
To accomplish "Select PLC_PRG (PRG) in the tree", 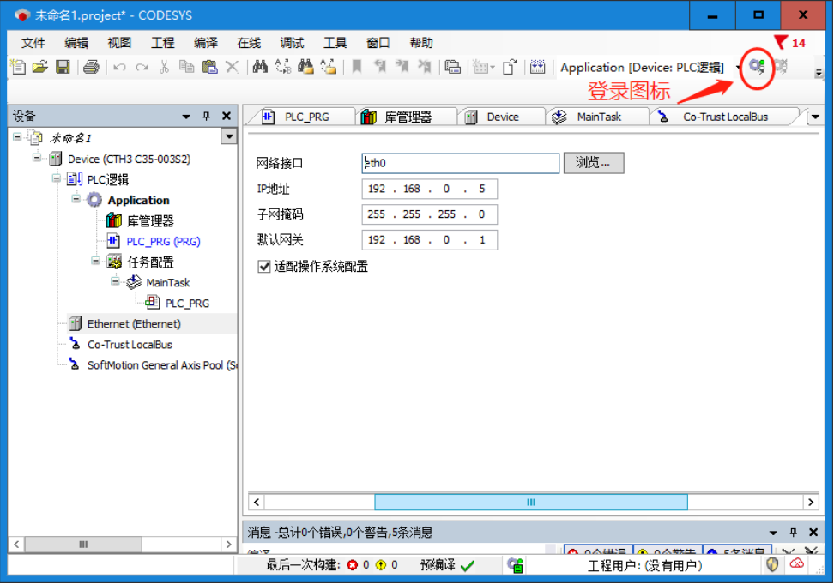I will [x=163, y=241].
